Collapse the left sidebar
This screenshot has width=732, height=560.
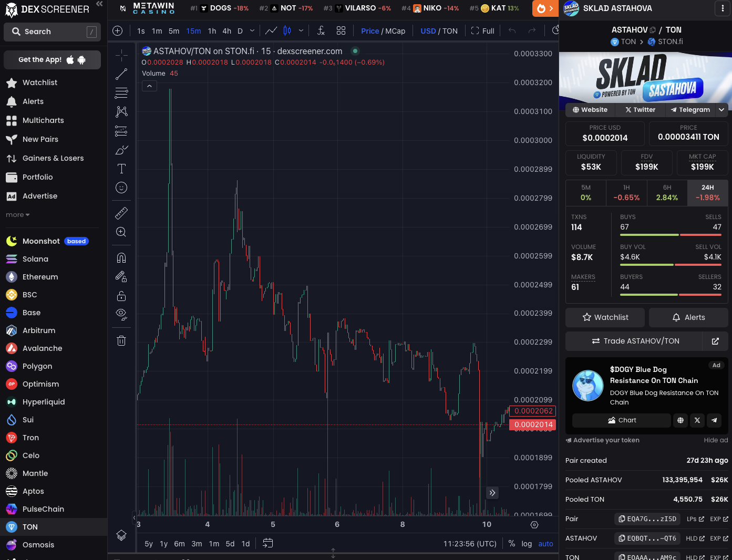pyautogui.click(x=99, y=4)
